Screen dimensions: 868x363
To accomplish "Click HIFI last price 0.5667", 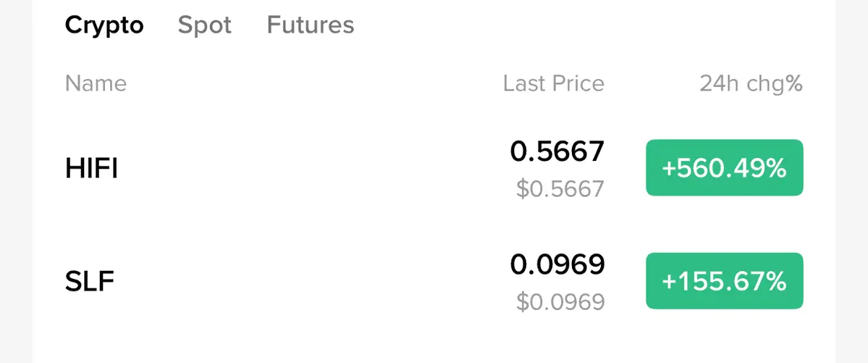I will tap(557, 151).
